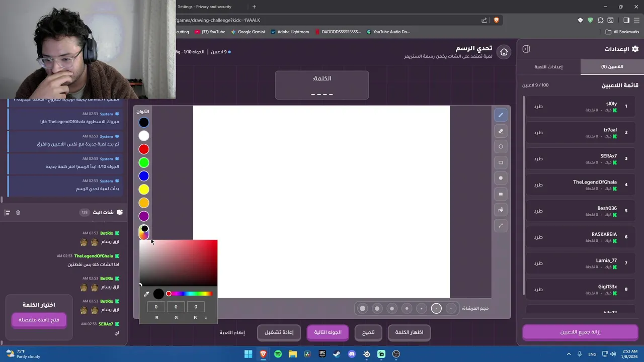Click end game (إنهاء اللعبة)

(x=232, y=332)
